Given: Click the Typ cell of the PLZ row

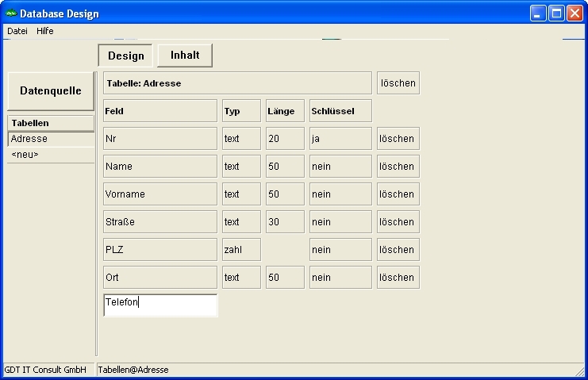Looking at the screenshot, I should (x=241, y=250).
